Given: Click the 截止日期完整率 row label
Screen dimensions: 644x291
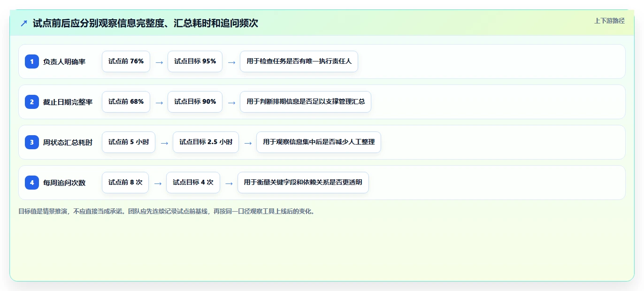Looking at the screenshot, I should pyautogui.click(x=68, y=102).
